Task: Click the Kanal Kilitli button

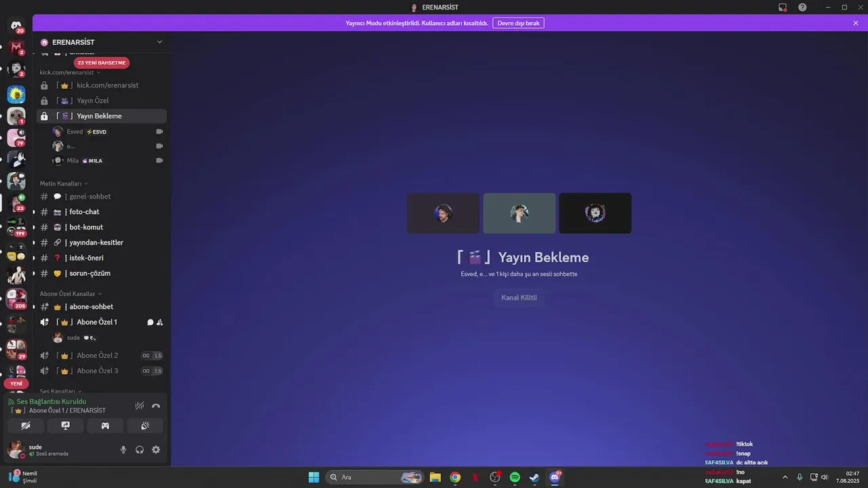Action: (x=519, y=298)
